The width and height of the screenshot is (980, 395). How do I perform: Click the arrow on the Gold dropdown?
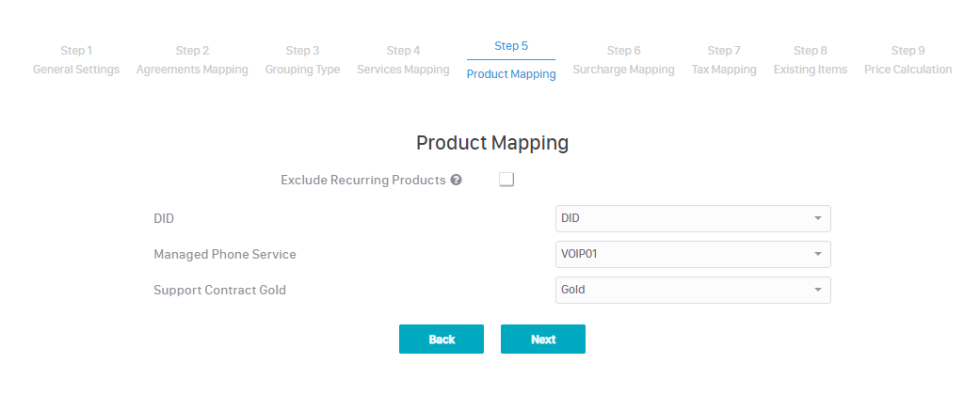click(816, 290)
